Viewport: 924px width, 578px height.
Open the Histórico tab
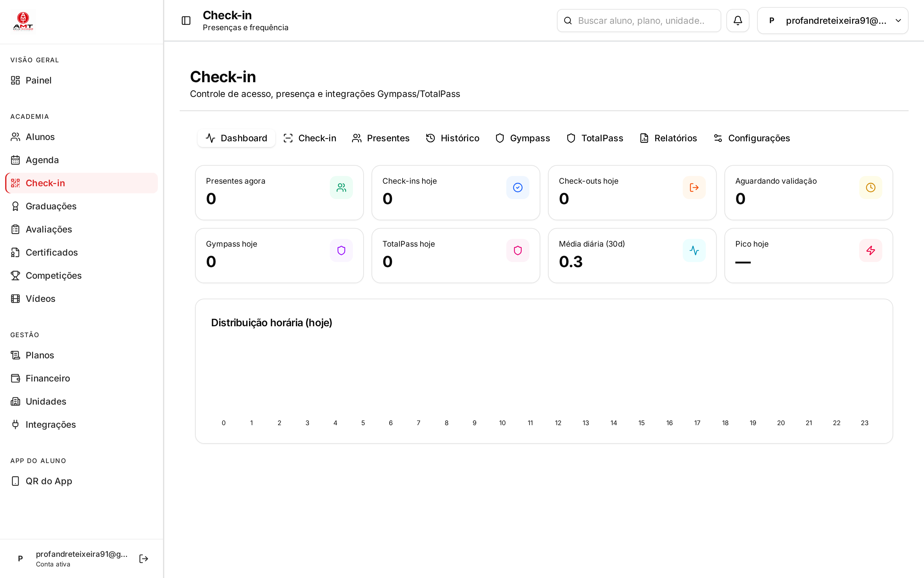coord(452,138)
